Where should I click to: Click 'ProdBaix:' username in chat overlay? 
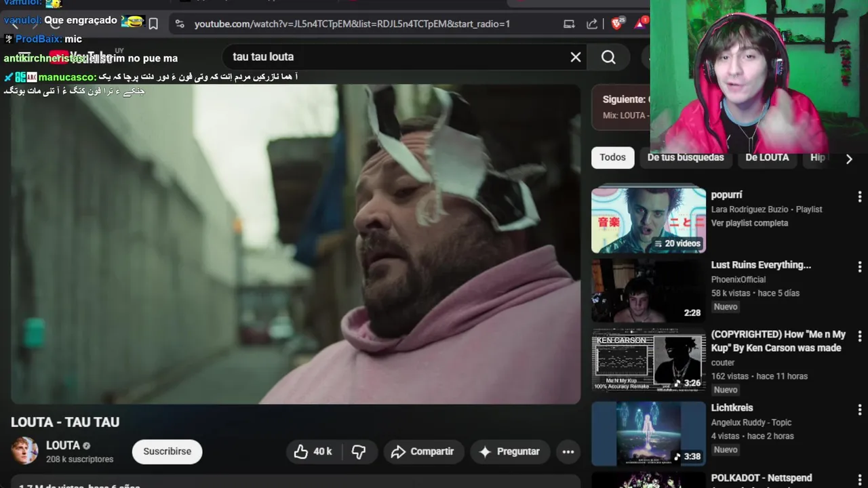(x=39, y=39)
